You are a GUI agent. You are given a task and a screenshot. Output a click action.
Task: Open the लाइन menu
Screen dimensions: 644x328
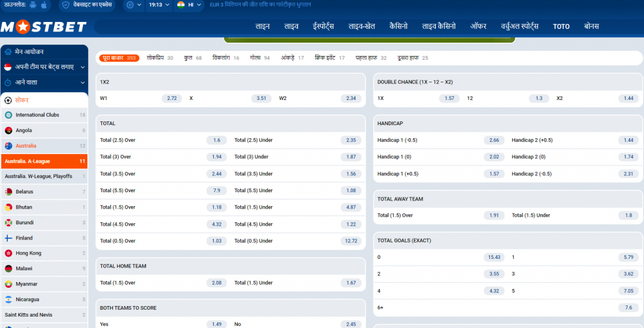[262, 26]
